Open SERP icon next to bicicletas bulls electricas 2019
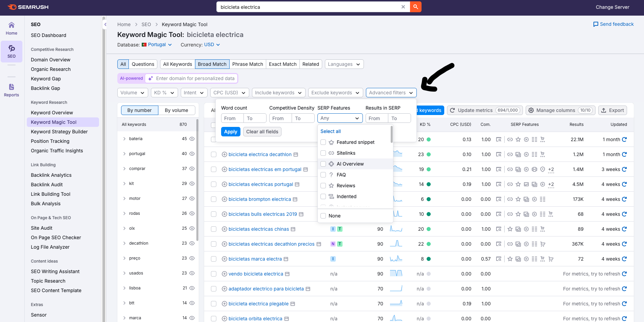644x322 pixels. click(301, 214)
